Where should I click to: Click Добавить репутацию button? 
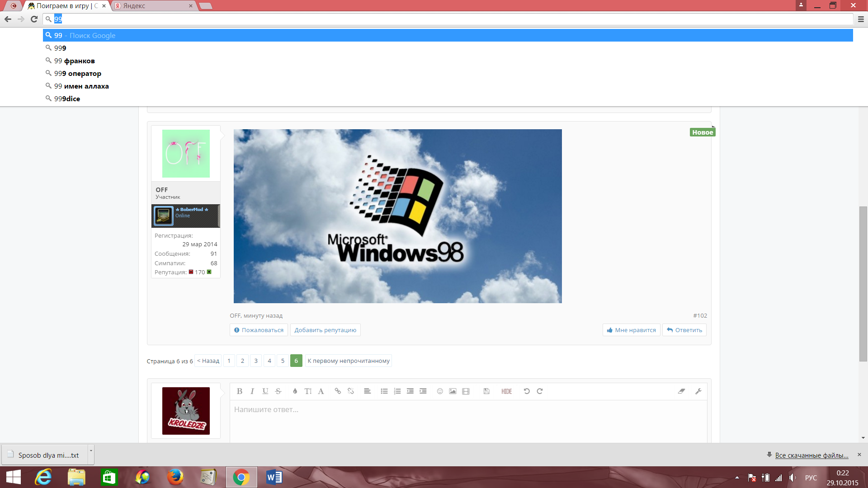point(325,330)
